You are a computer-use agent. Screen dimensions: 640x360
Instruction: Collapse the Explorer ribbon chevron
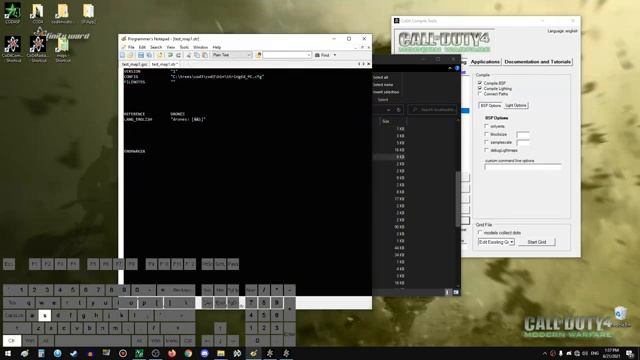click(450, 68)
